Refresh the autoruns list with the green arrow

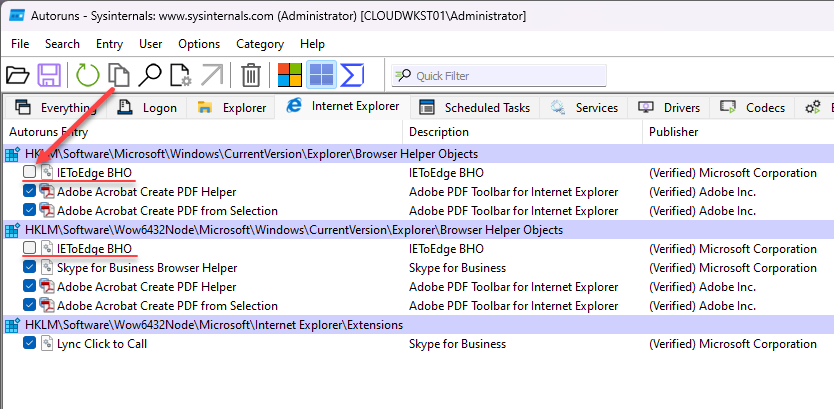[88, 75]
